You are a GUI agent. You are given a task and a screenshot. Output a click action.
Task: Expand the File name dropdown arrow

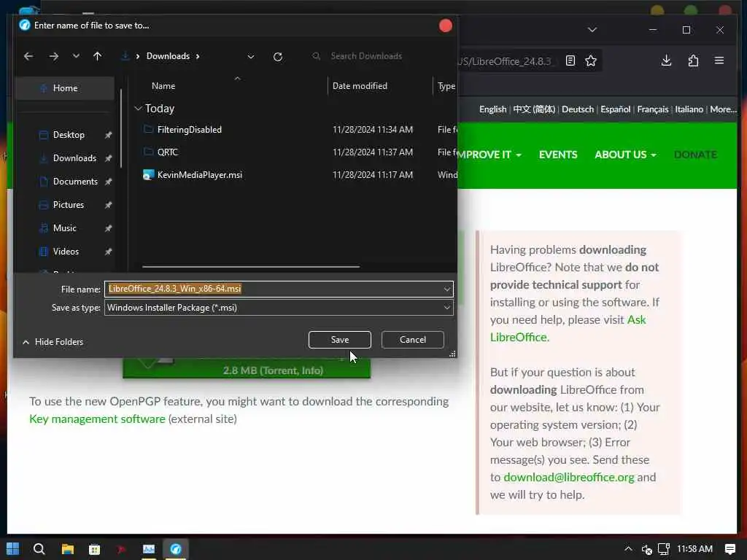(x=447, y=289)
